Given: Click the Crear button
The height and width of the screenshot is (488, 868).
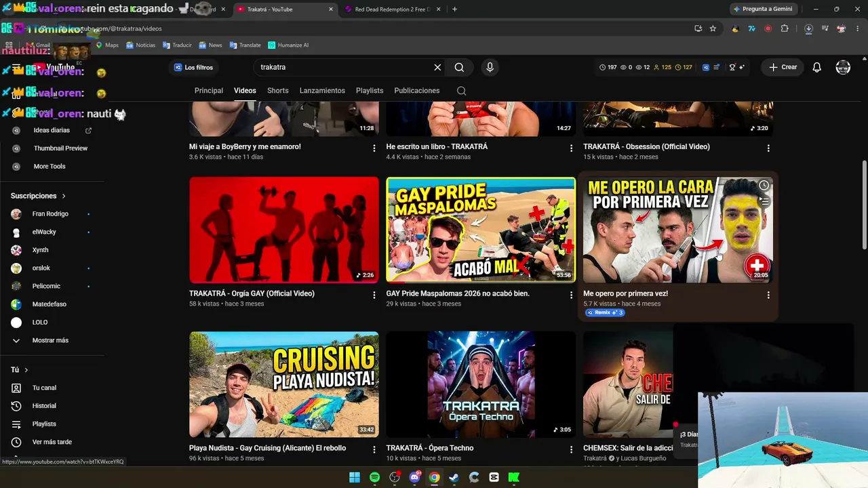Looking at the screenshot, I should click(783, 67).
